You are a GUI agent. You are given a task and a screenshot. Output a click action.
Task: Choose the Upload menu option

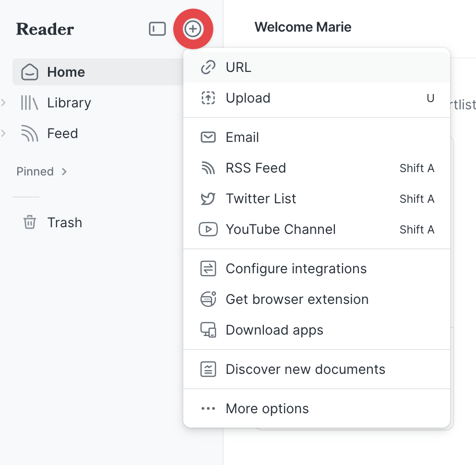coord(248,98)
